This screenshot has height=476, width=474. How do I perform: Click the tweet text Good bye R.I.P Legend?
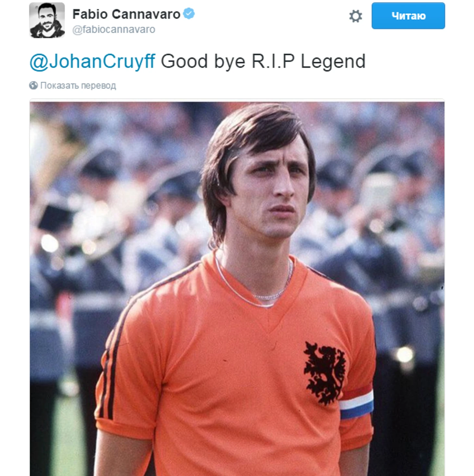pyautogui.click(x=263, y=61)
